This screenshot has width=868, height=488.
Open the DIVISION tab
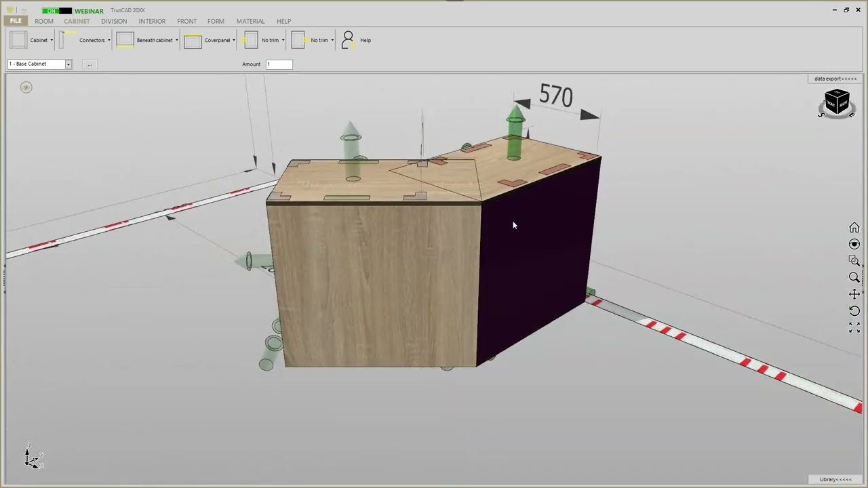coord(114,21)
